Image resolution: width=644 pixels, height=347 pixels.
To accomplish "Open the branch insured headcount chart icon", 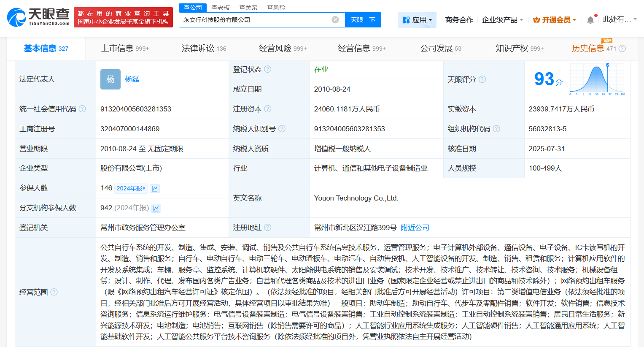I will 156,208.
